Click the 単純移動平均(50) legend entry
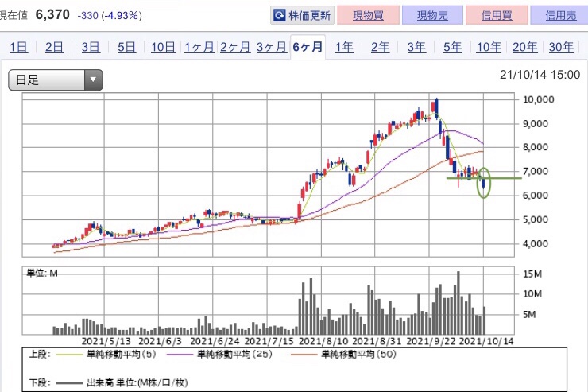This screenshot has width=588, height=392. click(344, 354)
